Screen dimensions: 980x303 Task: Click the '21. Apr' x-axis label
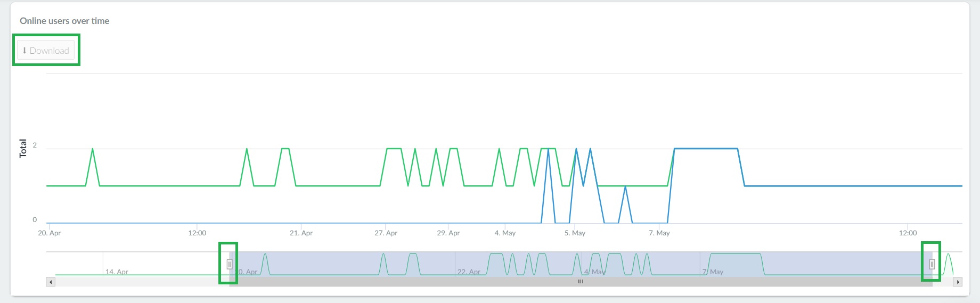(x=301, y=233)
